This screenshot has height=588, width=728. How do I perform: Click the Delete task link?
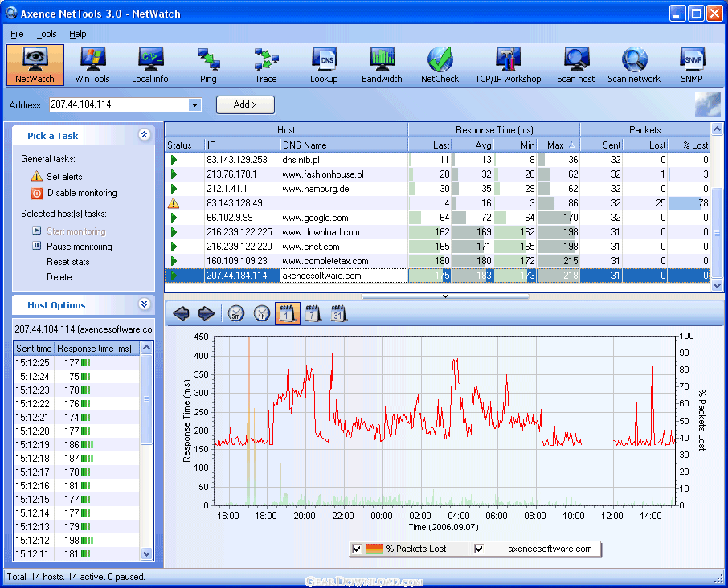click(59, 277)
